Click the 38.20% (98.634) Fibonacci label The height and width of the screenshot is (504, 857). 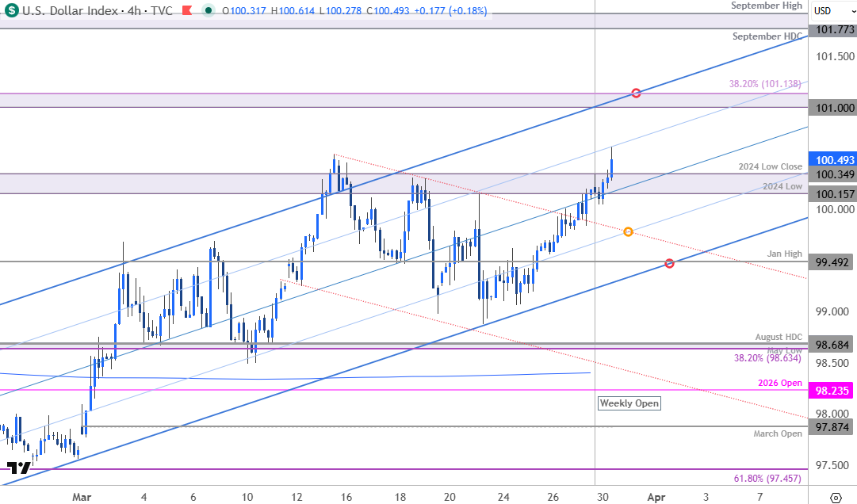(767, 358)
